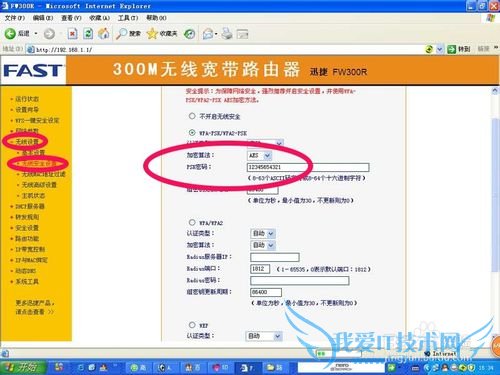Screen dimensions: 500x375
Task: Click the media/history round icon in toolbar
Action: point(190,34)
